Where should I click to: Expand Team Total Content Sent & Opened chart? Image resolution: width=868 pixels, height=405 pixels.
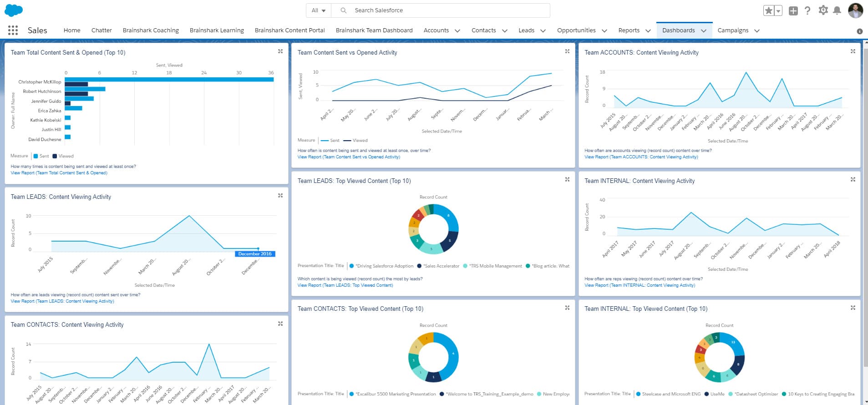point(280,51)
